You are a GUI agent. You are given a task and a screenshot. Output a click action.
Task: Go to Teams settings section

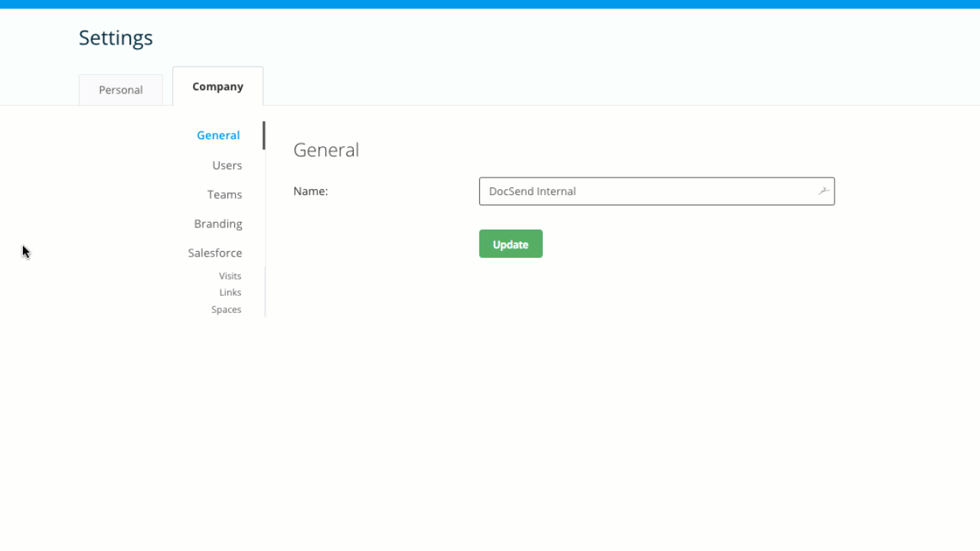coord(224,194)
